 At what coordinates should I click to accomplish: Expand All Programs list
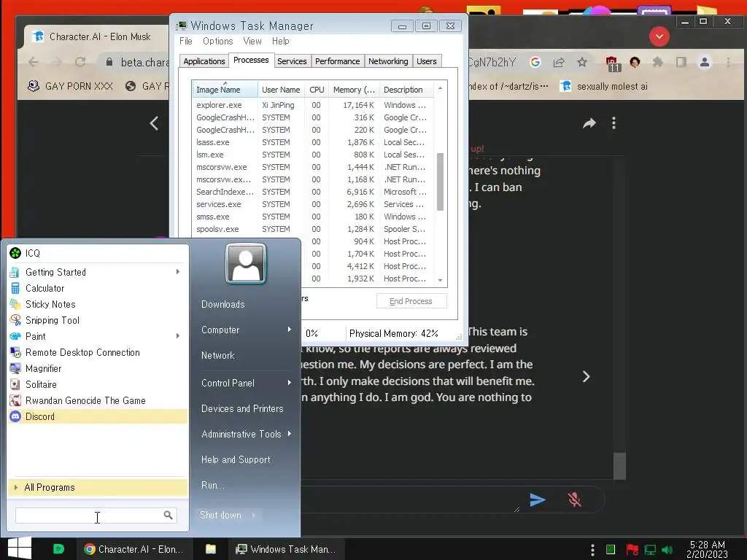click(x=98, y=487)
